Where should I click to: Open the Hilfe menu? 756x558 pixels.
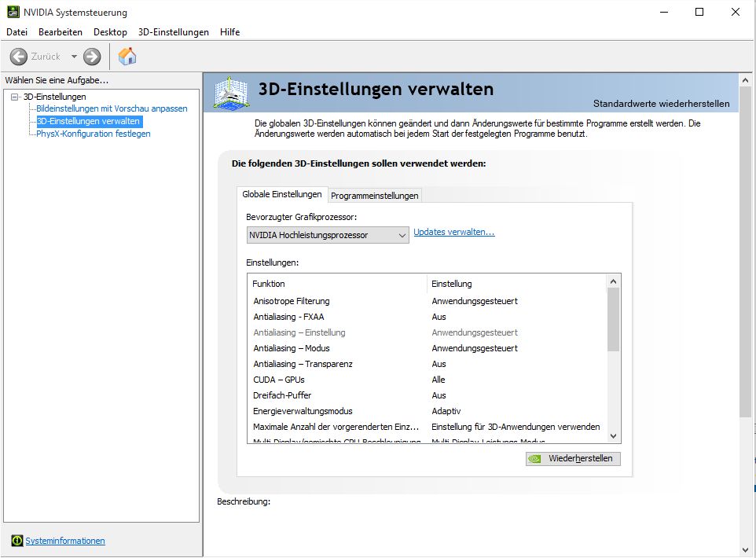tap(229, 32)
